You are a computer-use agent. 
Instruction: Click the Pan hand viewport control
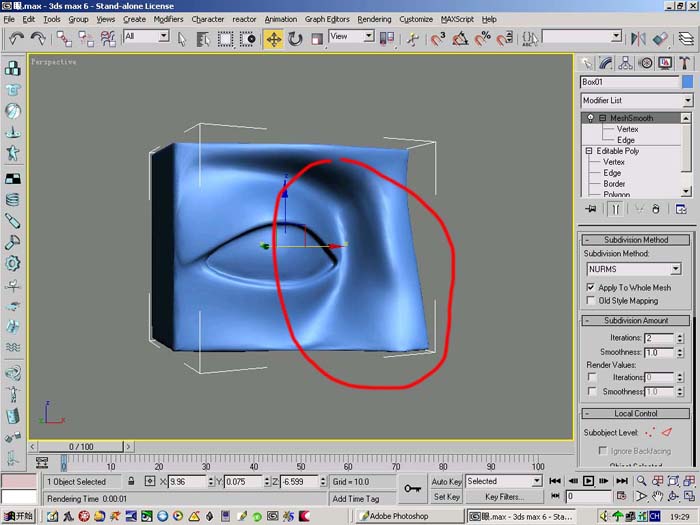(657, 496)
